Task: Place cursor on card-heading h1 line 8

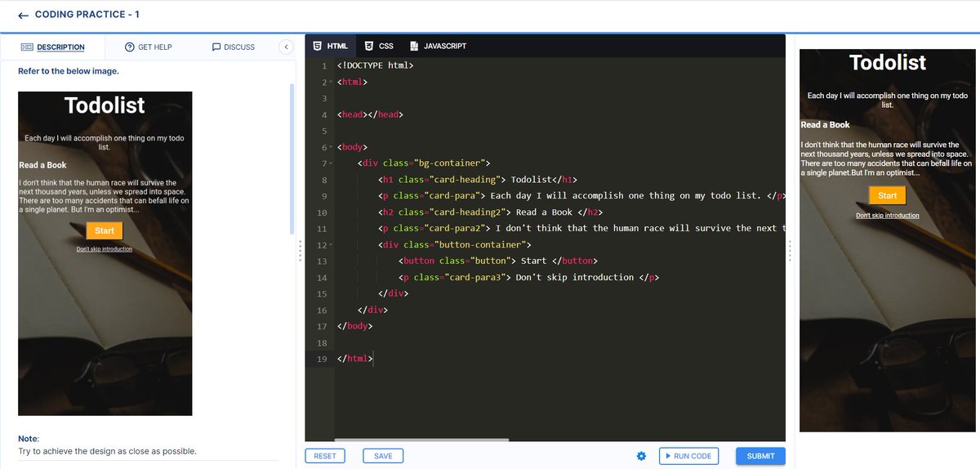Action: pyautogui.click(x=478, y=180)
